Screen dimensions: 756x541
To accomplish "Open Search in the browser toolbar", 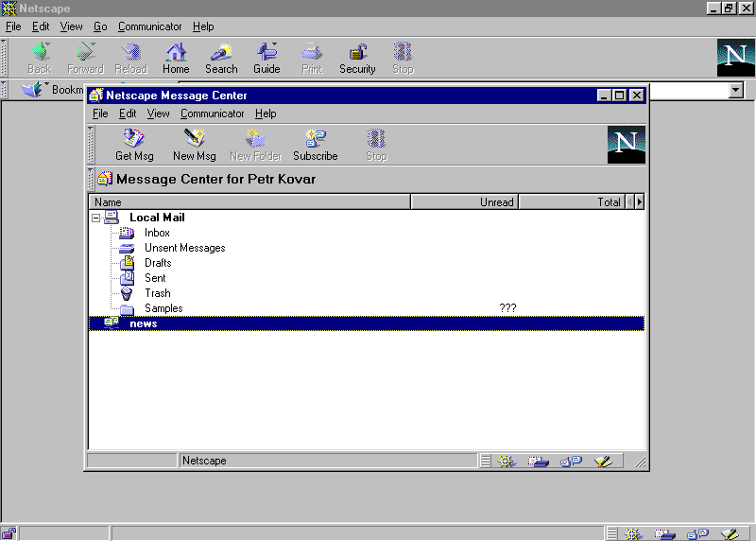I will coord(221,58).
